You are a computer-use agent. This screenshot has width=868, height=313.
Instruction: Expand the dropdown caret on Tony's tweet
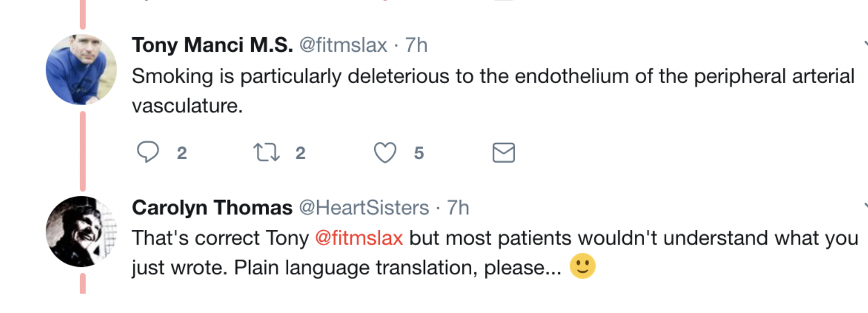pos(865,44)
